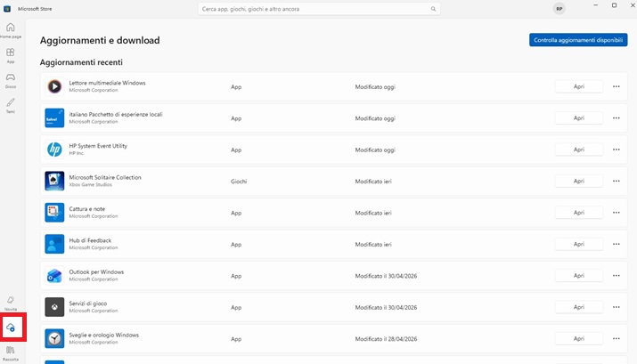Image resolution: width=637 pixels, height=364 pixels.
Task: Open the Download cloud sidebar icon
Action: point(11,328)
